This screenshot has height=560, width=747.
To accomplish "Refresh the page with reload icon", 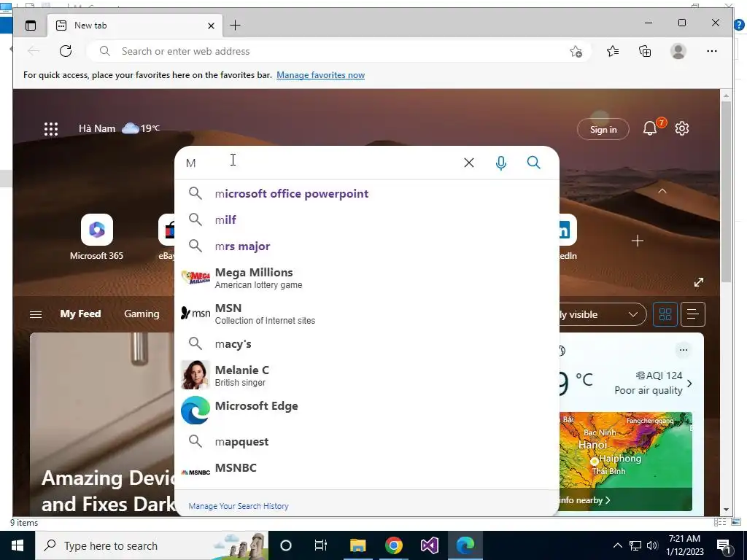I will [x=66, y=51].
